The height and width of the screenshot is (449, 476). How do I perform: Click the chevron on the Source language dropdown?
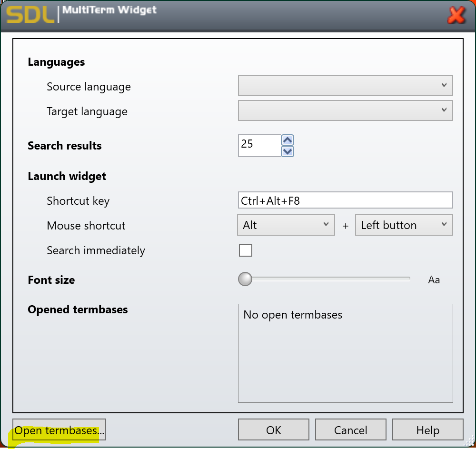tap(445, 86)
